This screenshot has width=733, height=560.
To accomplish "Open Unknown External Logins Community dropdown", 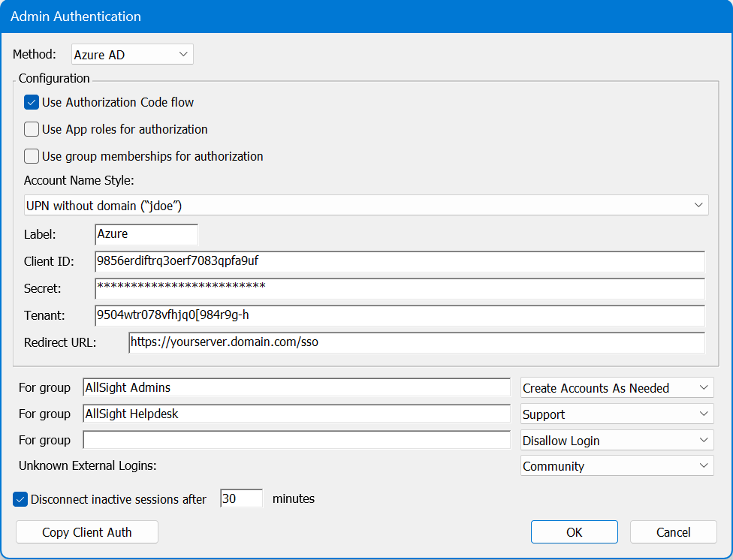I will coord(617,466).
